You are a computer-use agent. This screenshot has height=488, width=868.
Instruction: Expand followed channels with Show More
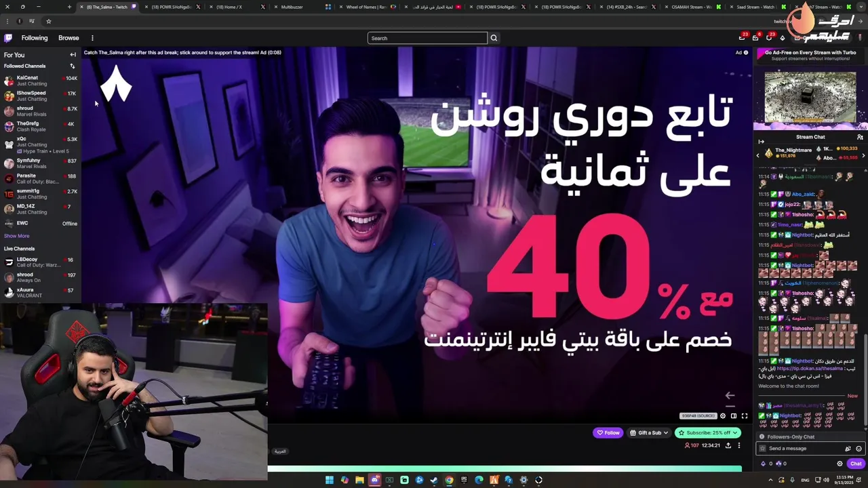[x=17, y=236]
